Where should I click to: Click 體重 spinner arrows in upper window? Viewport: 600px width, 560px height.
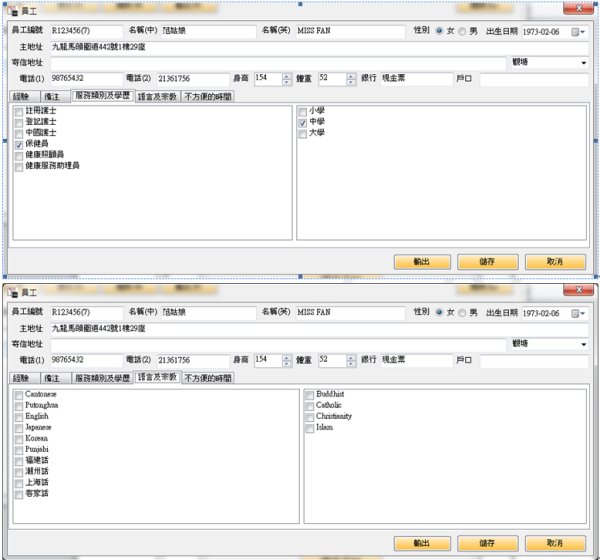tap(351, 79)
